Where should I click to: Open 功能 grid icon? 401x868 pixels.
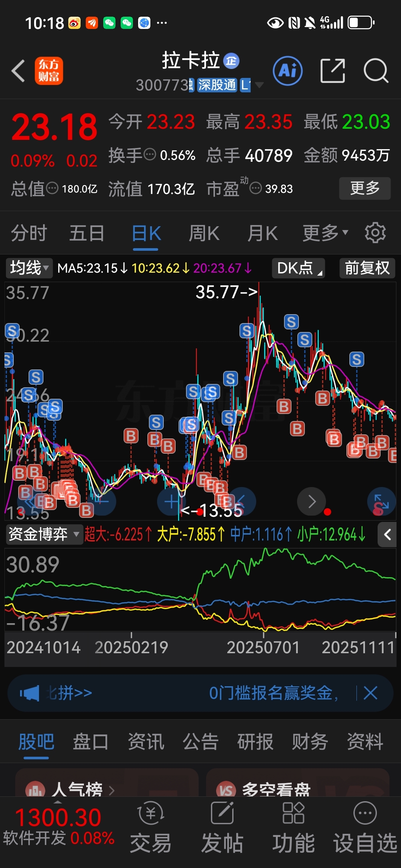pyautogui.click(x=293, y=813)
